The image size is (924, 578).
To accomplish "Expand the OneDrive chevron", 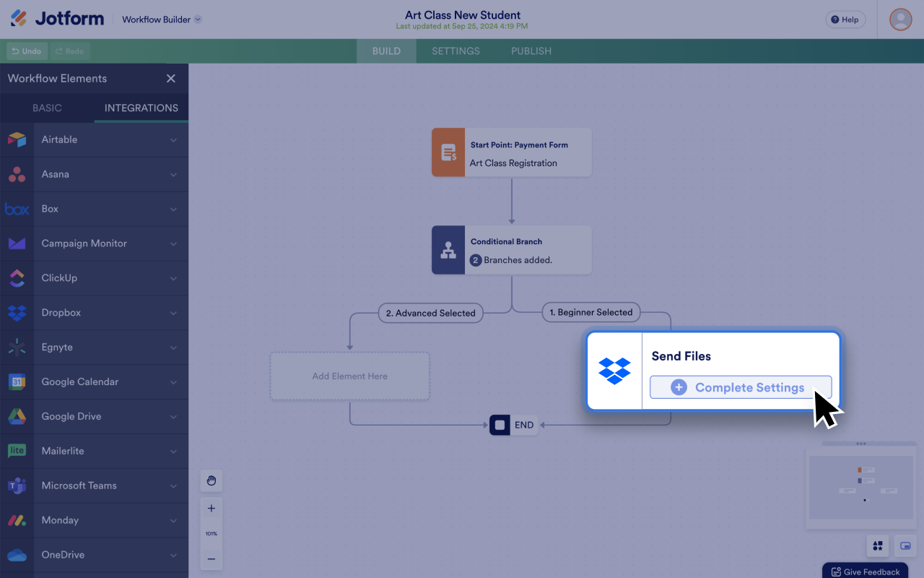I will (173, 556).
